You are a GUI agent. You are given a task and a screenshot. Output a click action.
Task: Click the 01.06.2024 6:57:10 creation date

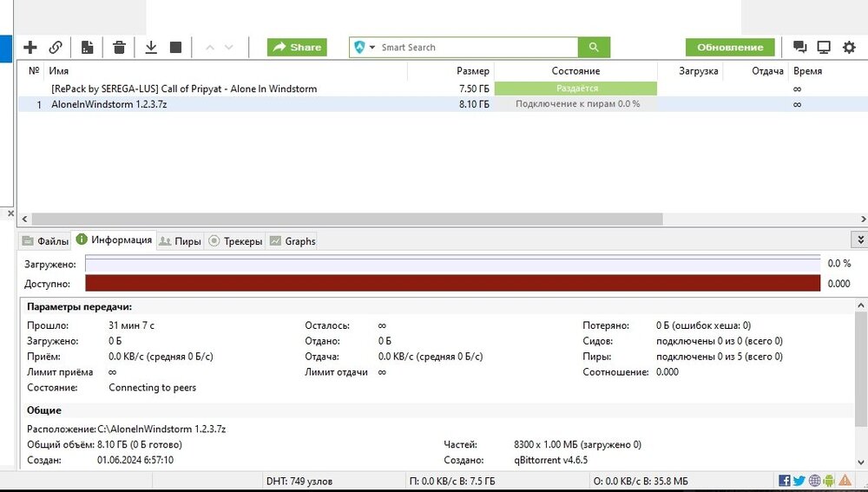coord(135,460)
